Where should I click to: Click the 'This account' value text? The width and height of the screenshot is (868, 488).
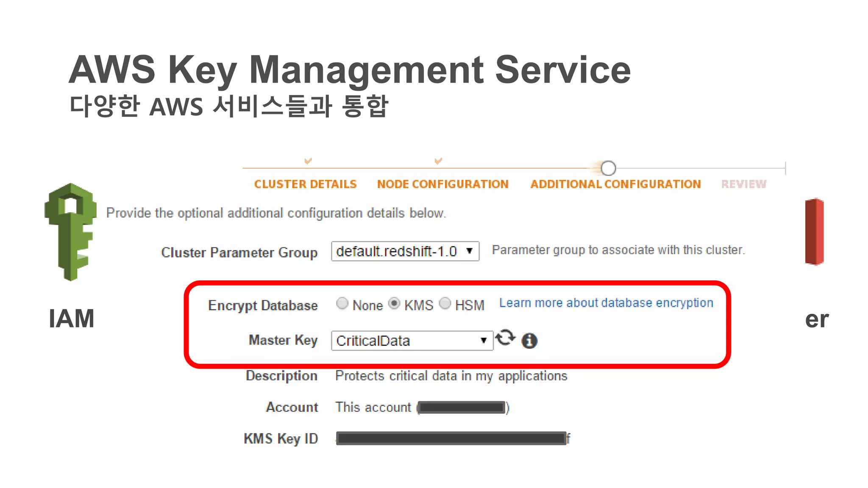pyautogui.click(x=422, y=407)
